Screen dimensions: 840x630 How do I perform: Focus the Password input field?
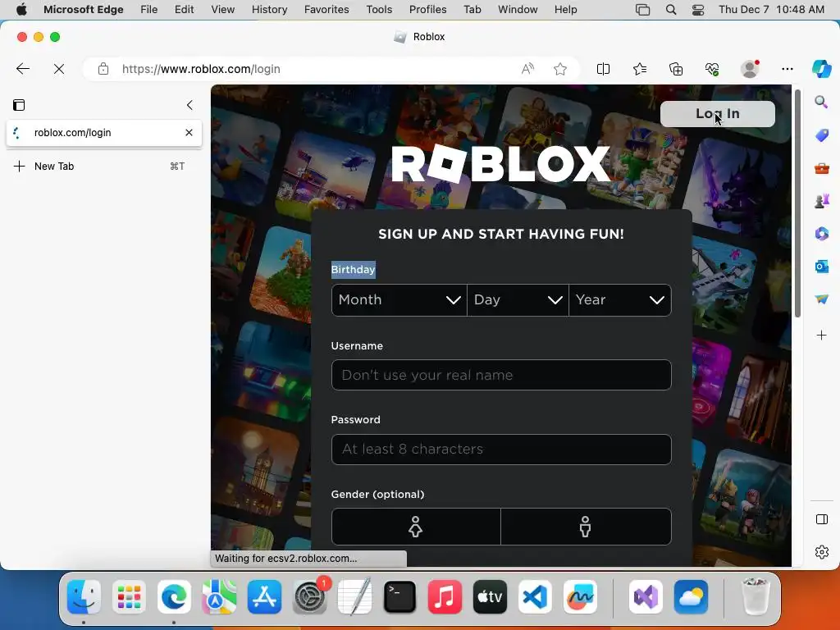[501, 449]
